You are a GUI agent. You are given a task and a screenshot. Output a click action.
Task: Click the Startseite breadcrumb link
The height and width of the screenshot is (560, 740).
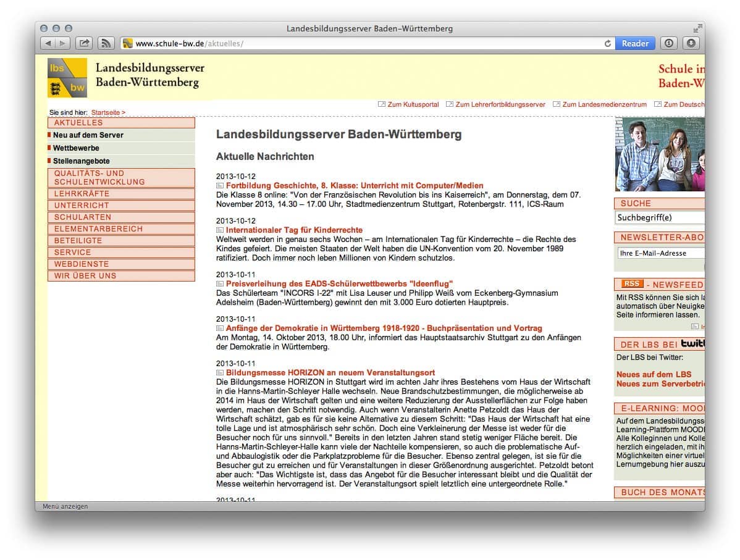(108, 112)
